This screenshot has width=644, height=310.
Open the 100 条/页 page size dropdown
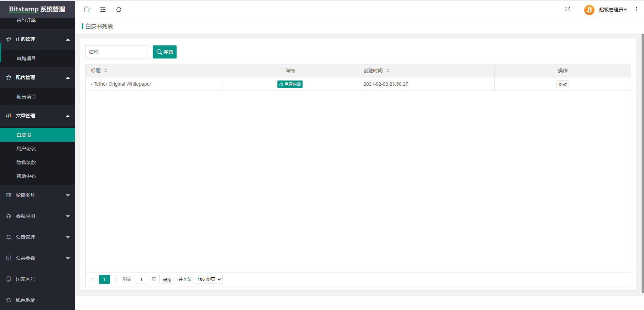[x=209, y=279]
